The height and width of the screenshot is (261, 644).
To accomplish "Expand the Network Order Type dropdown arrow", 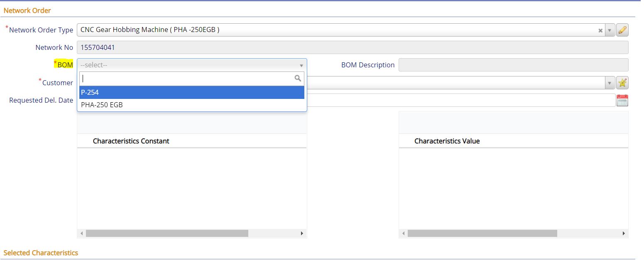I will (610, 30).
